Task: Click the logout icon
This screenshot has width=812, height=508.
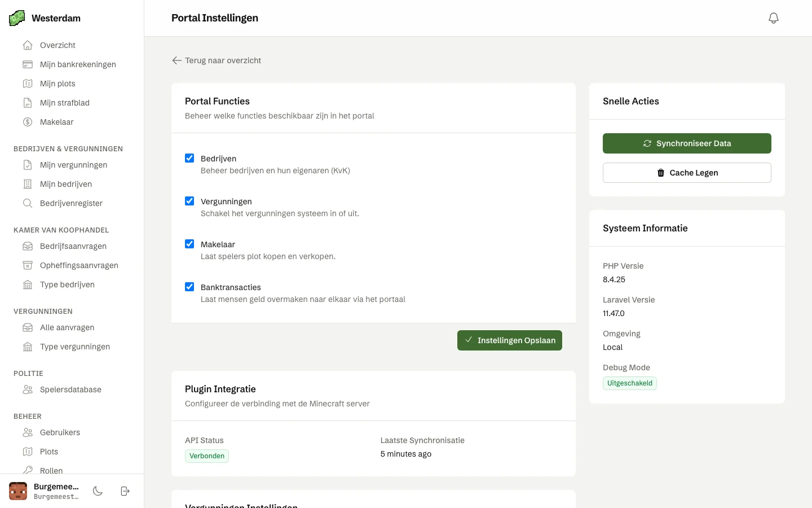Action: pyautogui.click(x=125, y=491)
